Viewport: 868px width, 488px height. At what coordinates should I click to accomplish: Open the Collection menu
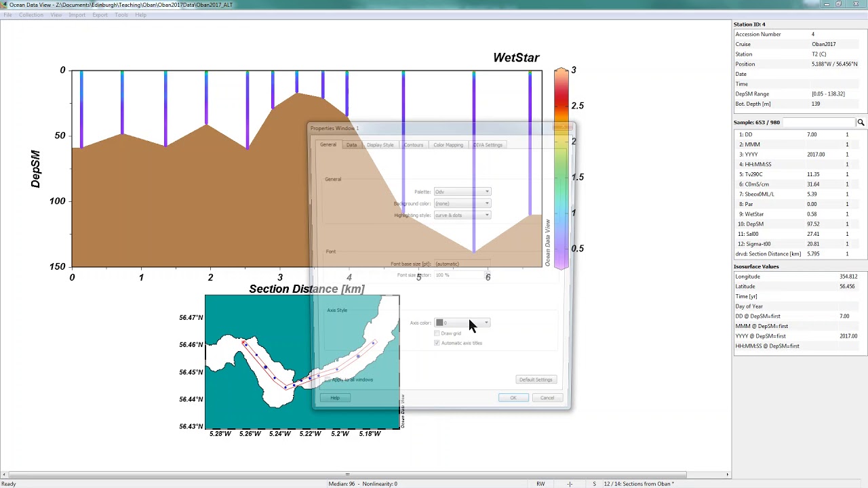[x=31, y=15]
